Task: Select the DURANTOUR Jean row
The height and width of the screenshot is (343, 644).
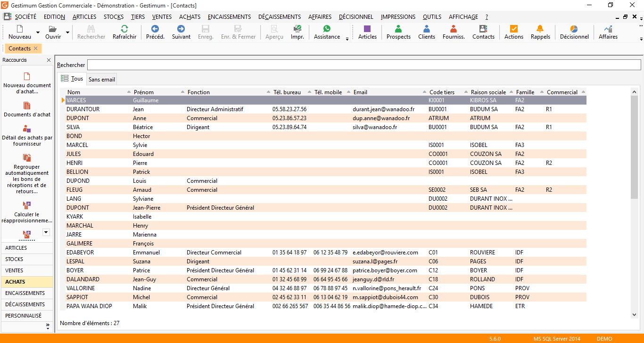Action: (x=325, y=109)
